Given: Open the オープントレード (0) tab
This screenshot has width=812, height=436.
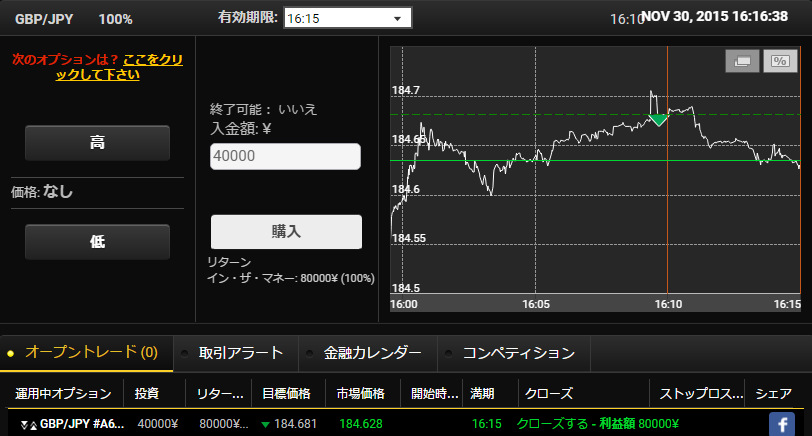Looking at the screenshot, I should (x=86, y=353).
